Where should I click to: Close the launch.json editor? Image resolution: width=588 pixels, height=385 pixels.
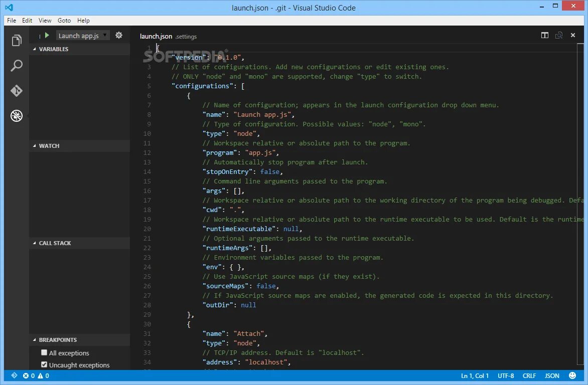[x=572, y=35]
